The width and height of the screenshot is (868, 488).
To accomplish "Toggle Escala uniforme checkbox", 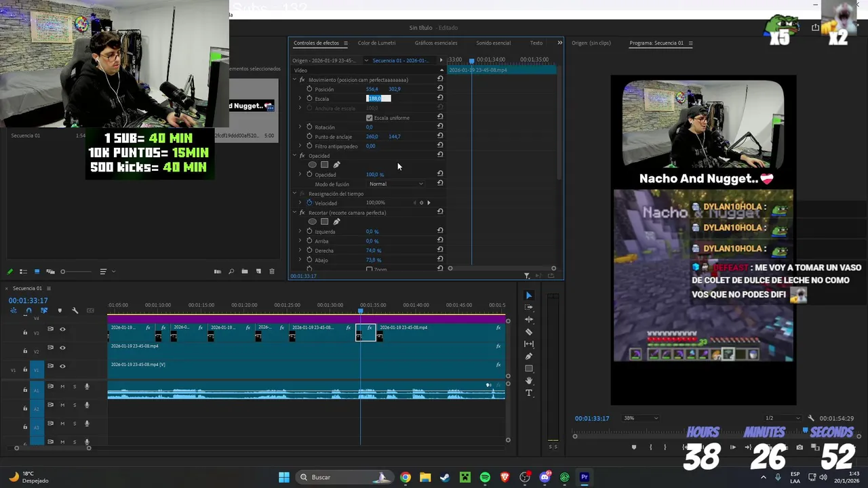I will 370,118.
